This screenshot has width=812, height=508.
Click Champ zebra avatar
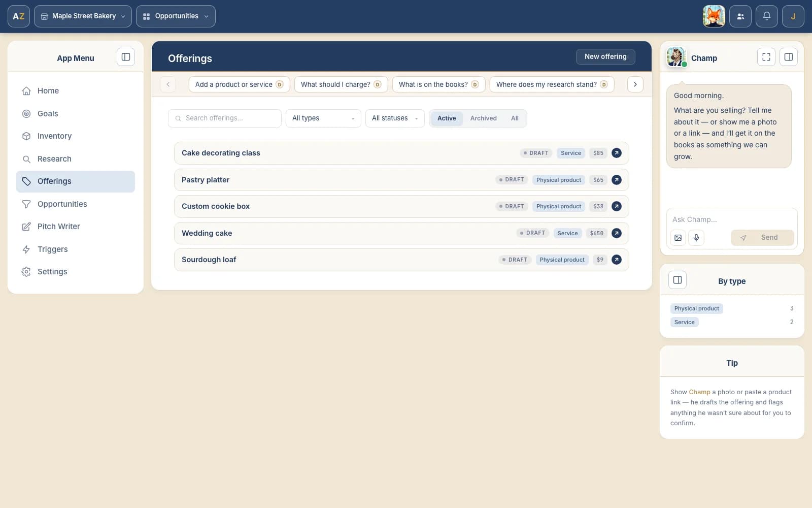click(x=676, y=57)
